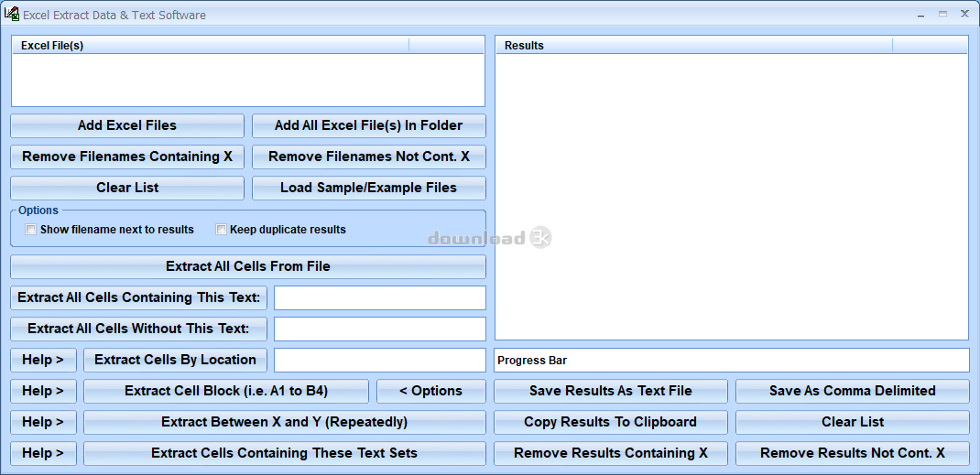Click Extract Cells By Location button

pos(175,361)
